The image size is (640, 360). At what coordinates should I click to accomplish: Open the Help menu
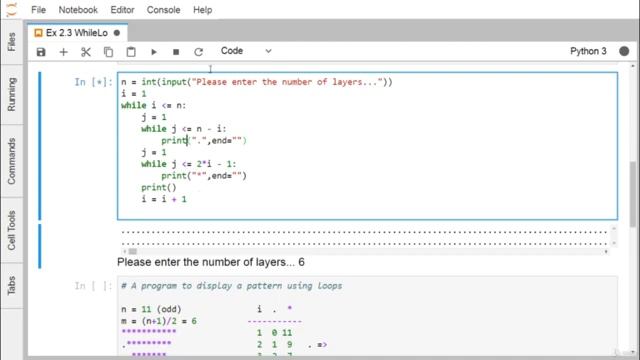[x=202, y=10]
